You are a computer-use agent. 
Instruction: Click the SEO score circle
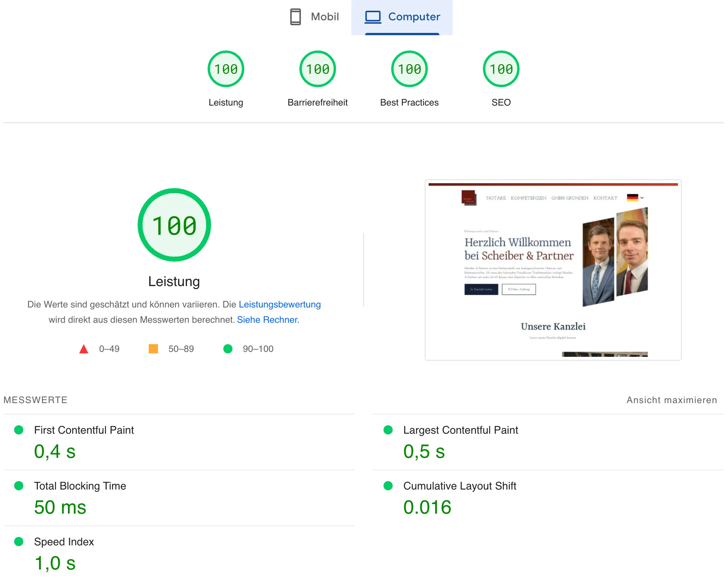(x=501, y=69)
